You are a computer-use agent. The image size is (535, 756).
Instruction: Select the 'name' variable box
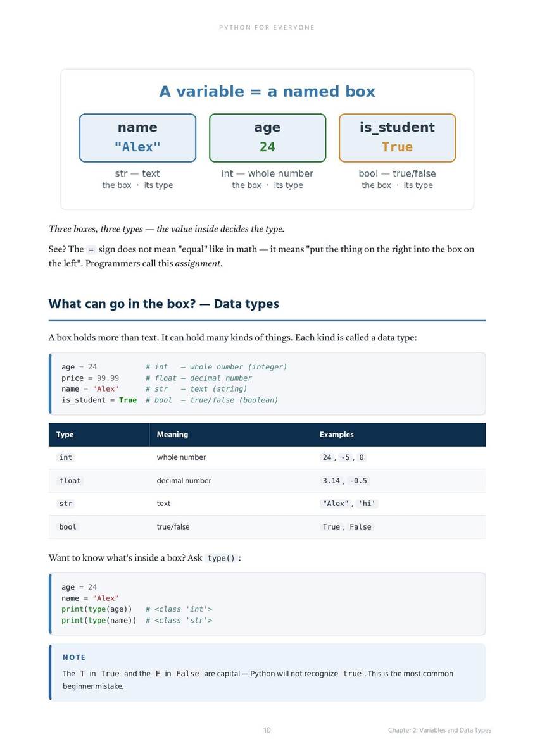[137, 138]
